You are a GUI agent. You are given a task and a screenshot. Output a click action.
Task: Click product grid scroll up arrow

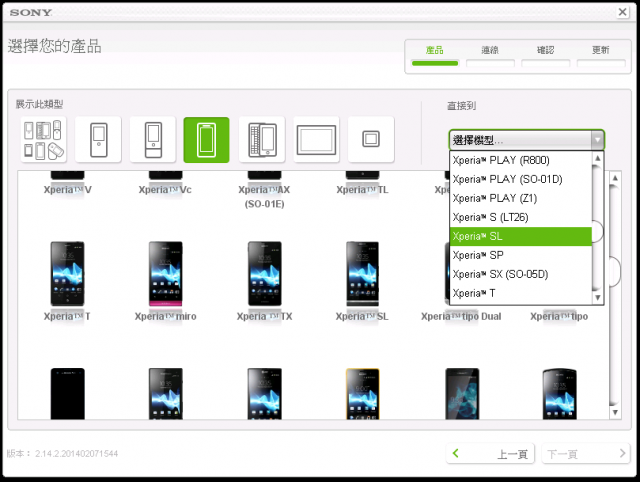(x=615, y=178)
